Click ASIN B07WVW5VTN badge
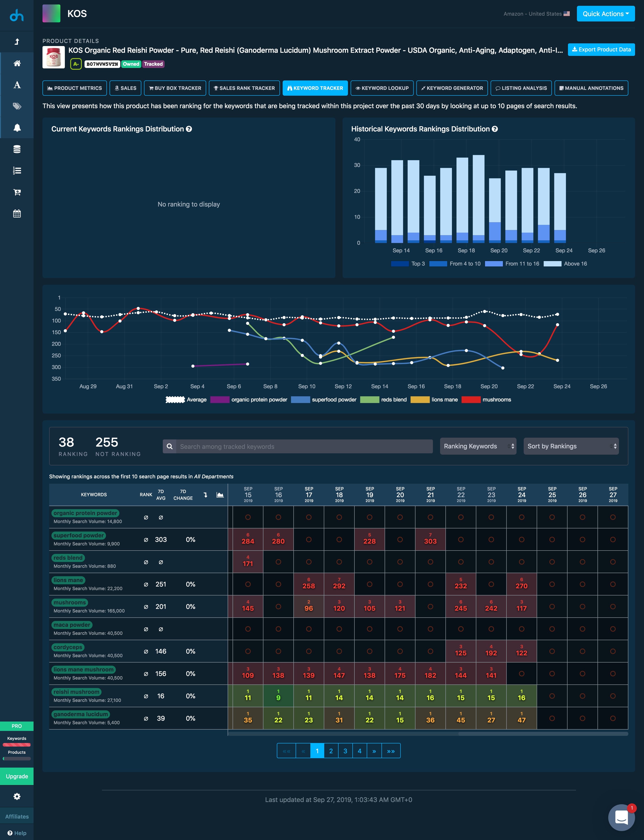 tap(102, 64)
